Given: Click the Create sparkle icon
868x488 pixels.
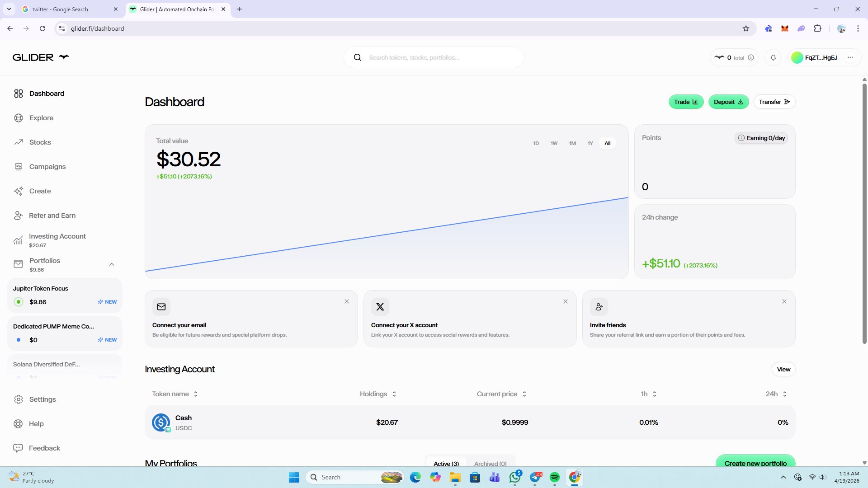Looking at the screenshot, I should pyautogui.click(x=19, y=191).
